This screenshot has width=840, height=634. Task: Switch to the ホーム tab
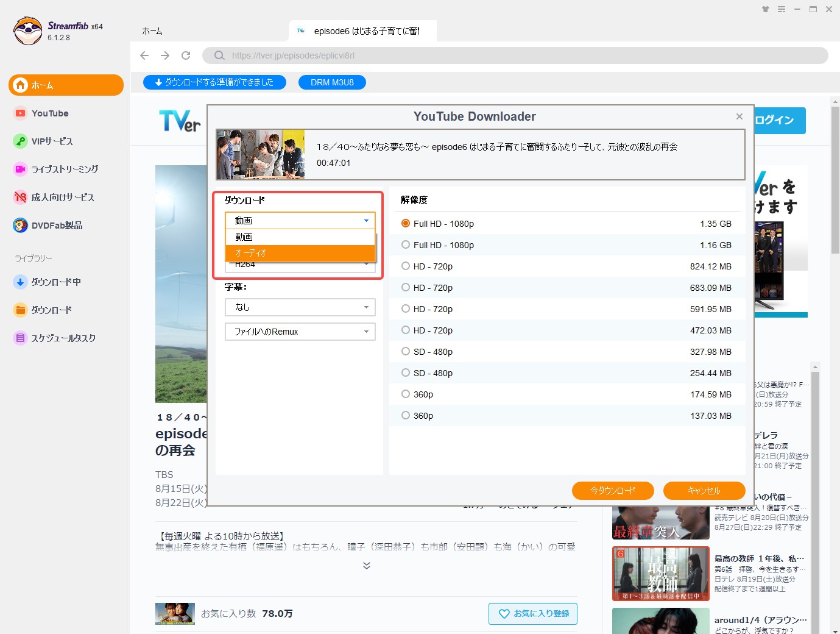click(152, 30)
